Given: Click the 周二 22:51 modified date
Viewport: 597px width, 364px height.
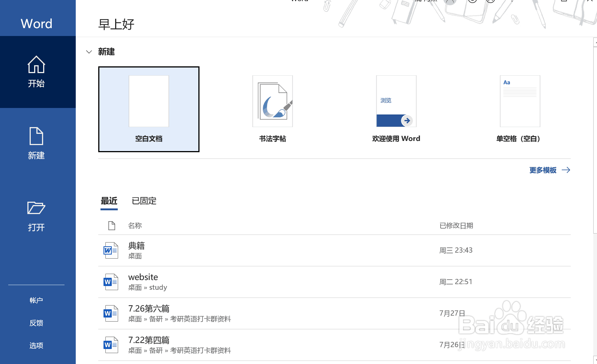Looking at the screenshot, I should coord(456,282).
